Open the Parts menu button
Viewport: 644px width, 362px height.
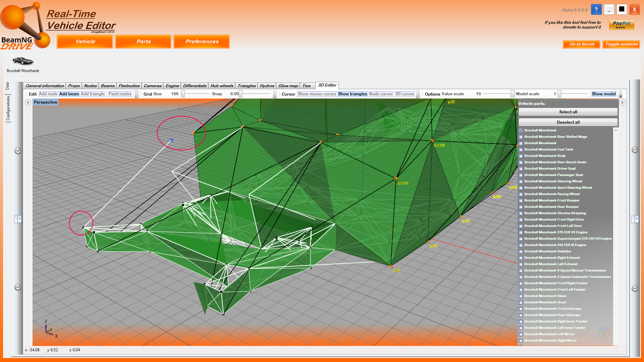pos(143,42)
